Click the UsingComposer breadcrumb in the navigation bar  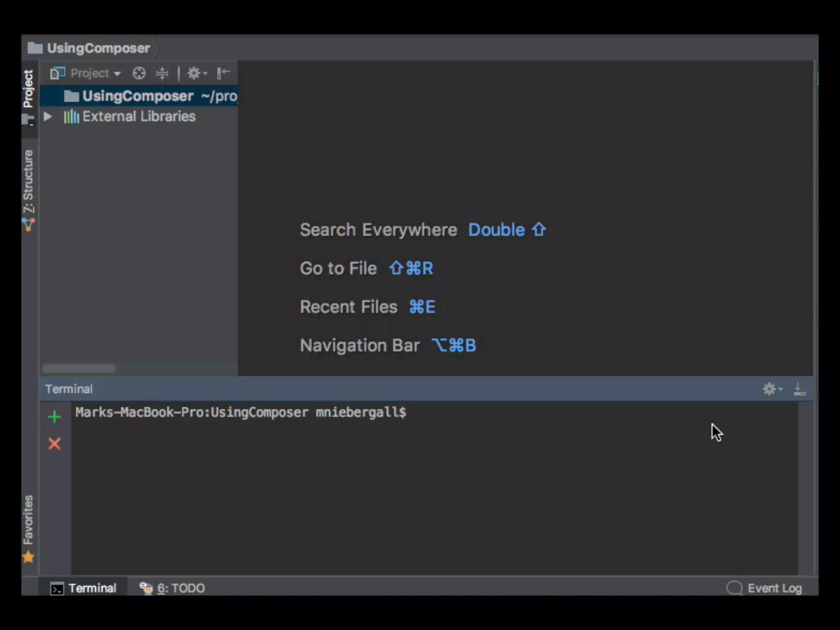pyautogui.click(x=98, y=48)
